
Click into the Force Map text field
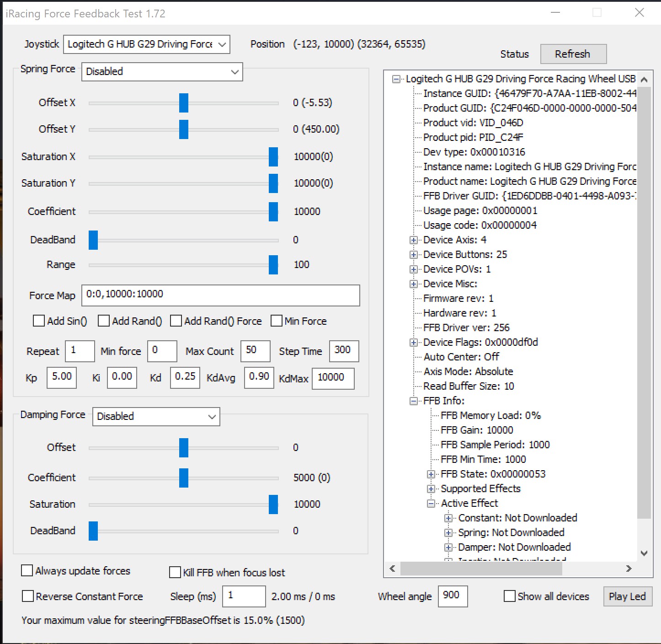coord(221,295)
